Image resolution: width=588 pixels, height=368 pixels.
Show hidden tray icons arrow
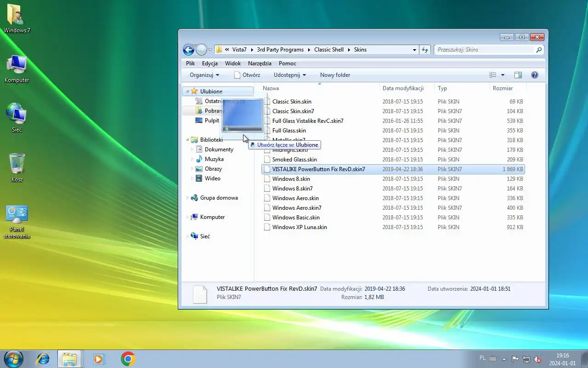504,359
